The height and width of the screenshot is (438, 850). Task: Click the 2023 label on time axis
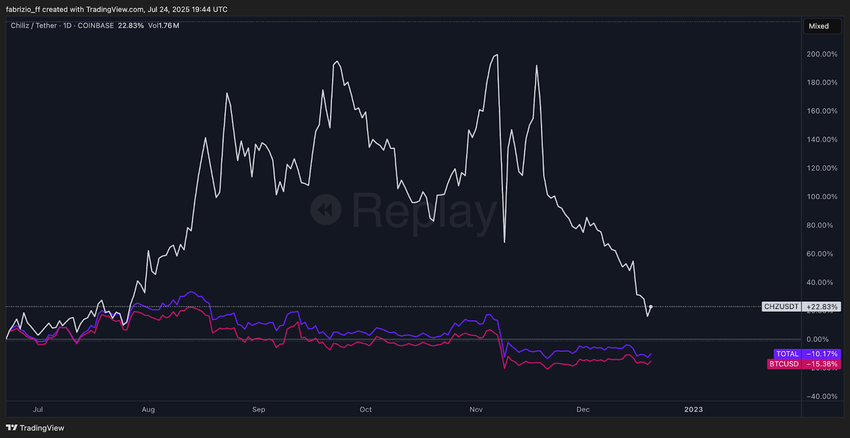694,409
